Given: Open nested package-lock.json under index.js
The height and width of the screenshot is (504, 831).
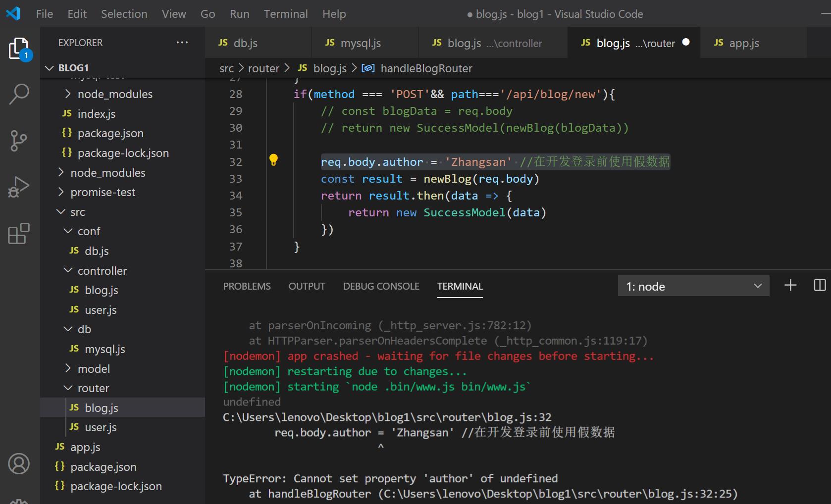Looking at the screenshot, I should [x=122, y=153].
